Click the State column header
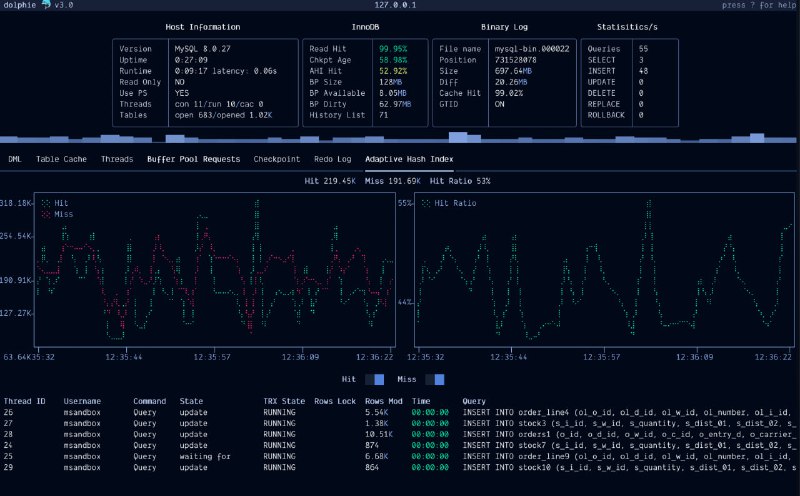This screenshot has width=800, height=496. pyautogui.click(x=191, y=401)
